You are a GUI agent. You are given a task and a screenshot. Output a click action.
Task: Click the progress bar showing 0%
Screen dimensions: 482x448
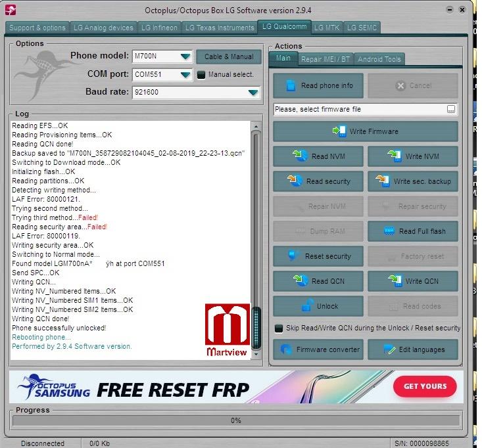click(x=236, y=420)
